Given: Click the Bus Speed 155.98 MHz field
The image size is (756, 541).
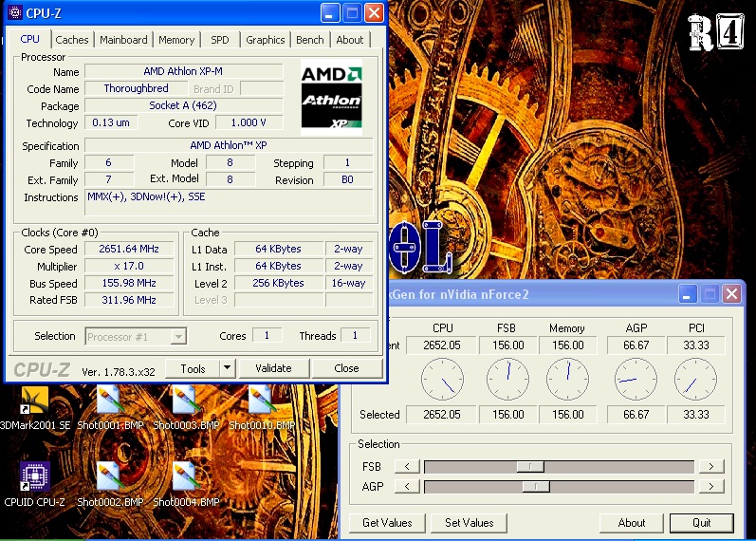Looking at the screenshot, I should 129,283.
